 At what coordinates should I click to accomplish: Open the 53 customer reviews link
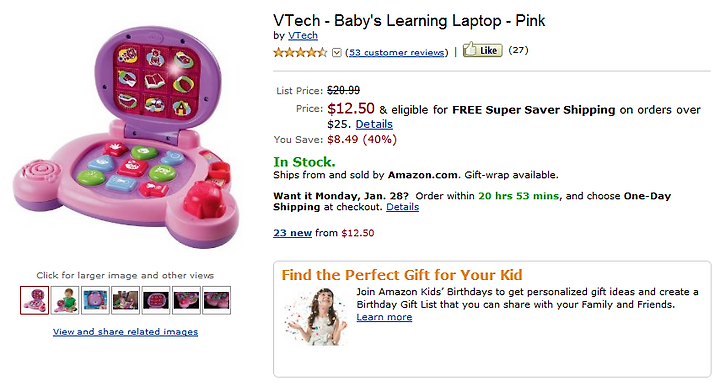(397, 52)
